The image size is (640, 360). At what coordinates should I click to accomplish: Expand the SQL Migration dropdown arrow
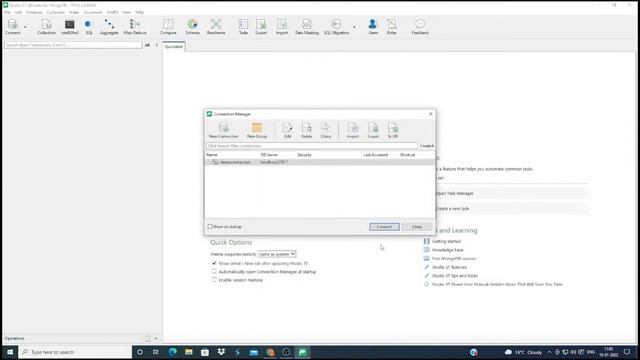354,27
